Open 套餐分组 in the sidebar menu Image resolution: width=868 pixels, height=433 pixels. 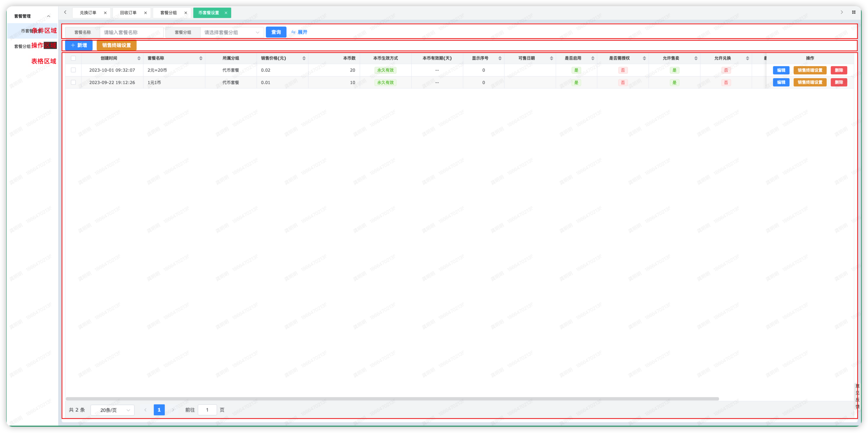click(22, 46)
